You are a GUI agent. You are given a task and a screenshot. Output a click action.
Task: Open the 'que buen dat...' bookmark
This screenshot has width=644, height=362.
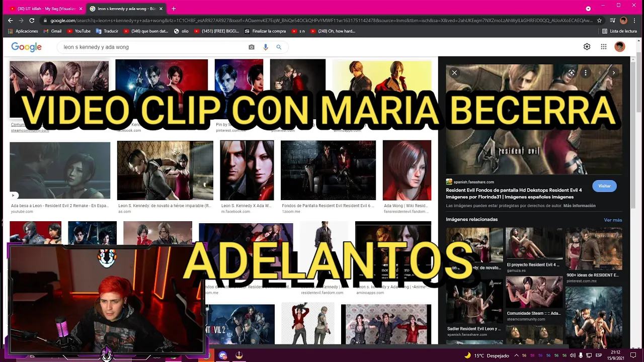[146, 31]
